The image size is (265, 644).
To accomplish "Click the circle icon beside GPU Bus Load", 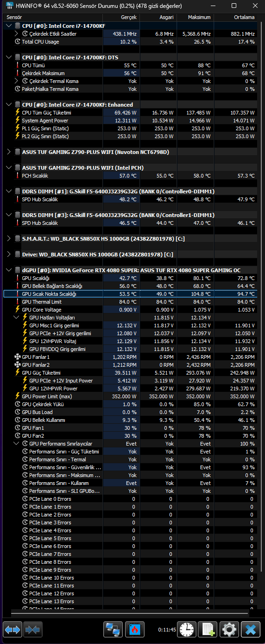I will click(x=18, y=412).
